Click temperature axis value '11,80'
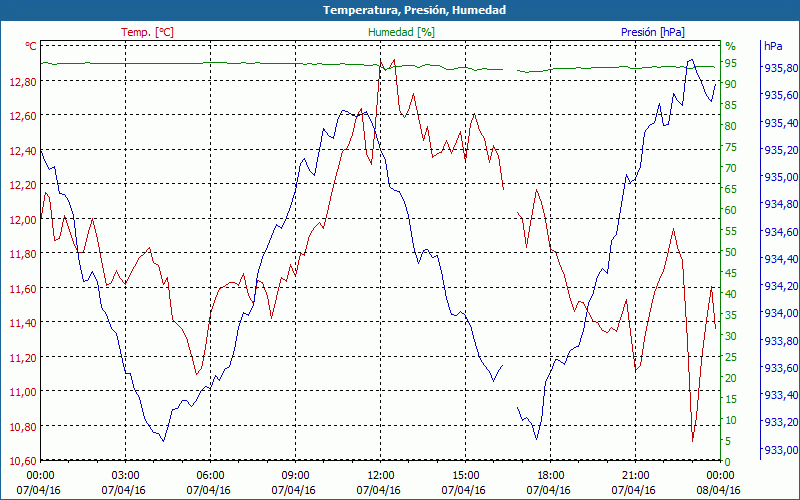The image size is (800, 500). click(23, 254)
